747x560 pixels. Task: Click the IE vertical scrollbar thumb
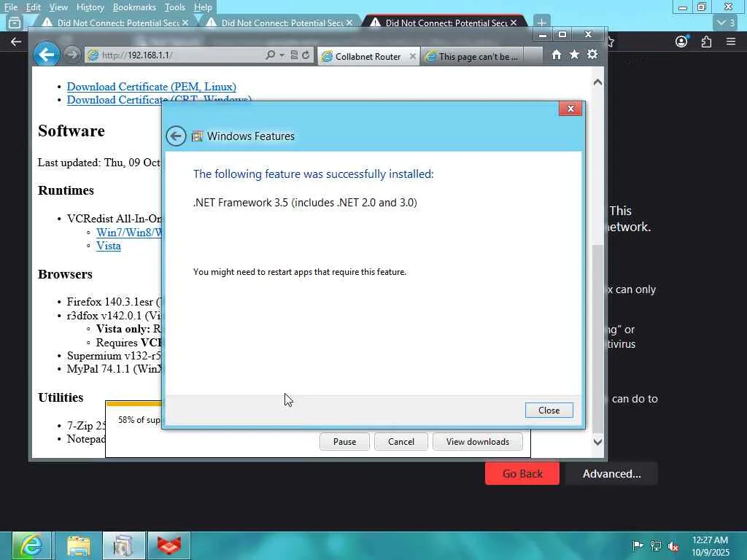click(x=597, y=338)
